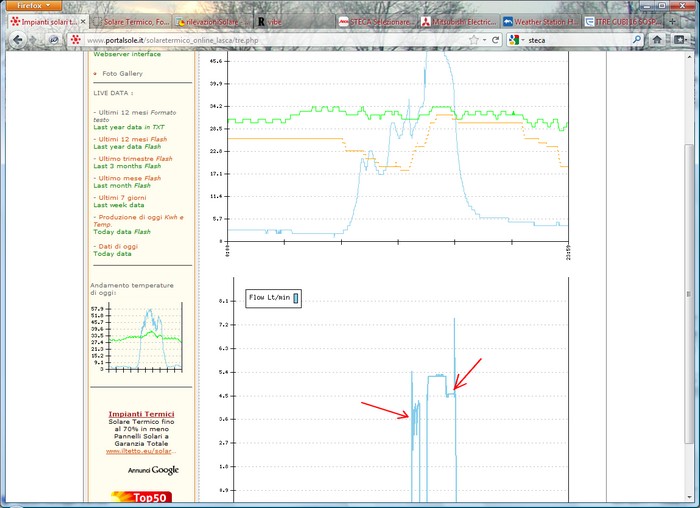This screenshot has height=508, width=700.
Task: Click the bookmarks button beside home icon
Action: (x=679, y=39)
